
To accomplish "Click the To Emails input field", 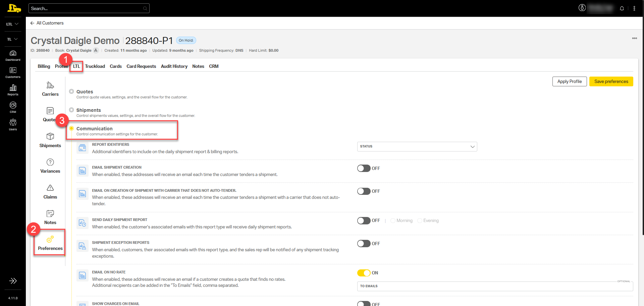I will [x=495, y=286].
